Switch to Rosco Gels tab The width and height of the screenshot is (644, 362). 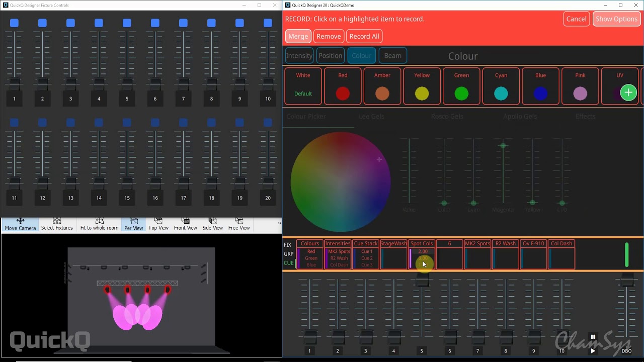pyautogui.click(x=447, y=116)
